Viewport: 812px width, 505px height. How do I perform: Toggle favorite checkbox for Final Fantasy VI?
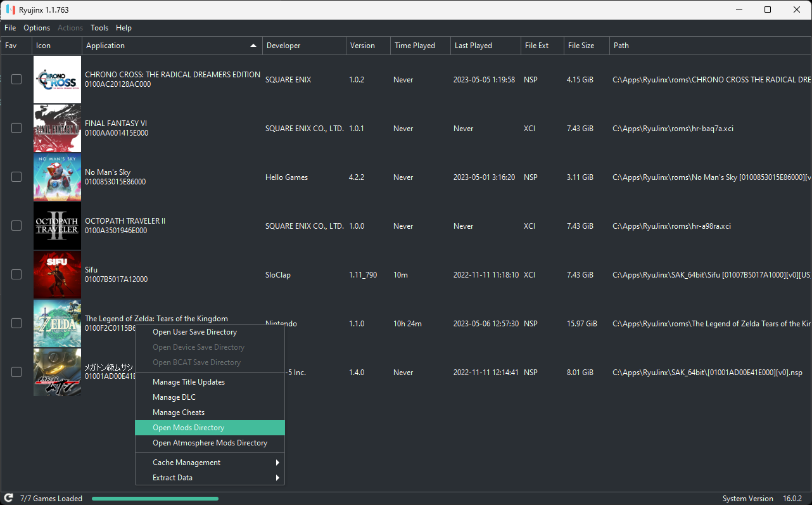[x=16, y=128]
